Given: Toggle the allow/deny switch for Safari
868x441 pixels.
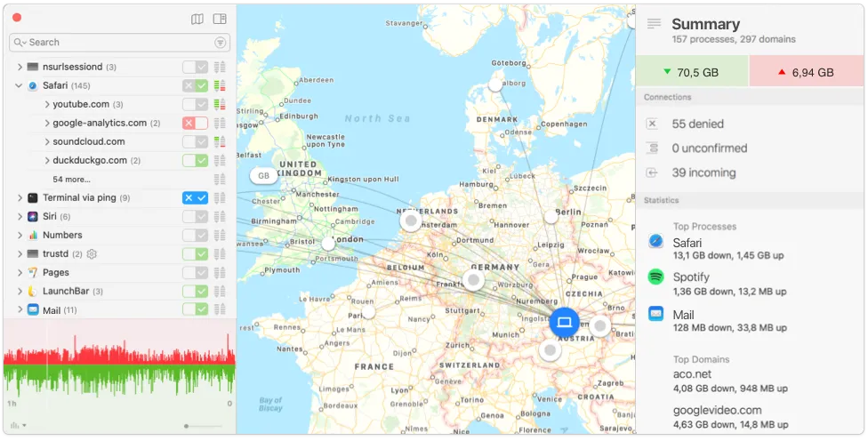Looking at the screenshot, I should tap(196, 85).
